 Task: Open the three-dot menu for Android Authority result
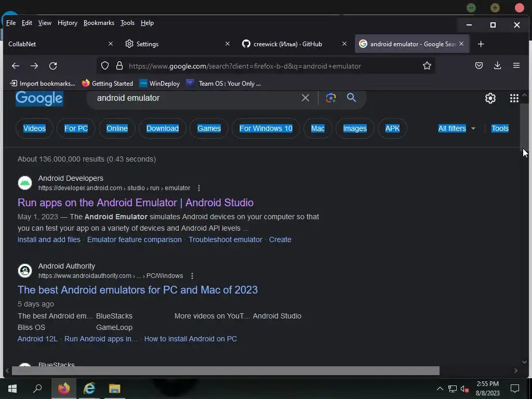tap(192, 276)
